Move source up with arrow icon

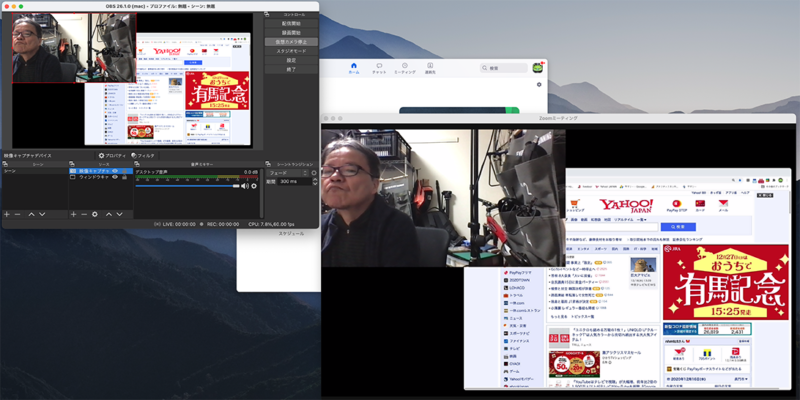click(109, 214)
